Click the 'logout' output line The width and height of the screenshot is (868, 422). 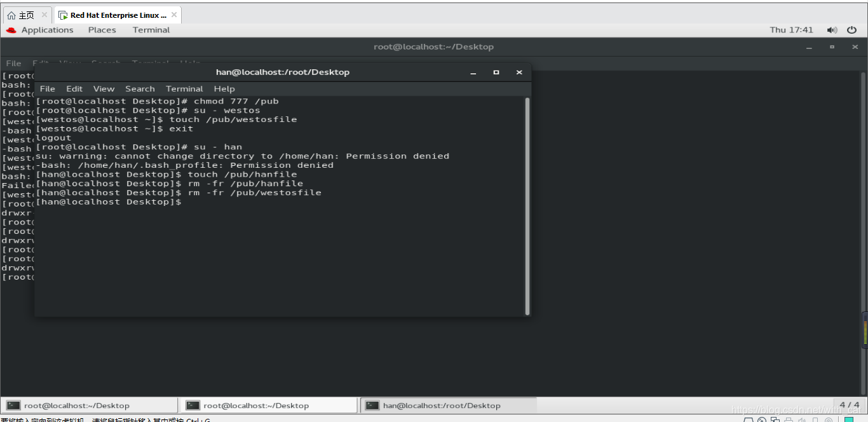pos(54,138)
